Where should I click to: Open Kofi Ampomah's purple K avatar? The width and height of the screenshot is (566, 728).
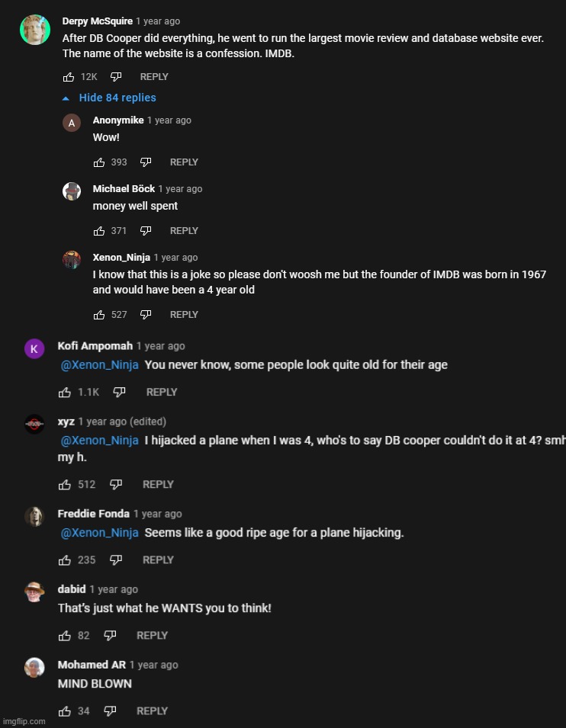34,348
